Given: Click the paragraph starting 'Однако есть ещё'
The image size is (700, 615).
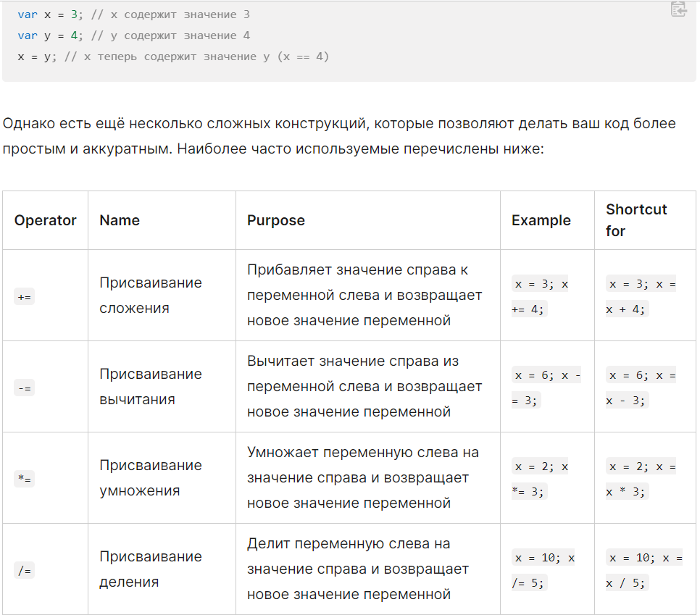Looking at the screenshot, I should (339, 135).
